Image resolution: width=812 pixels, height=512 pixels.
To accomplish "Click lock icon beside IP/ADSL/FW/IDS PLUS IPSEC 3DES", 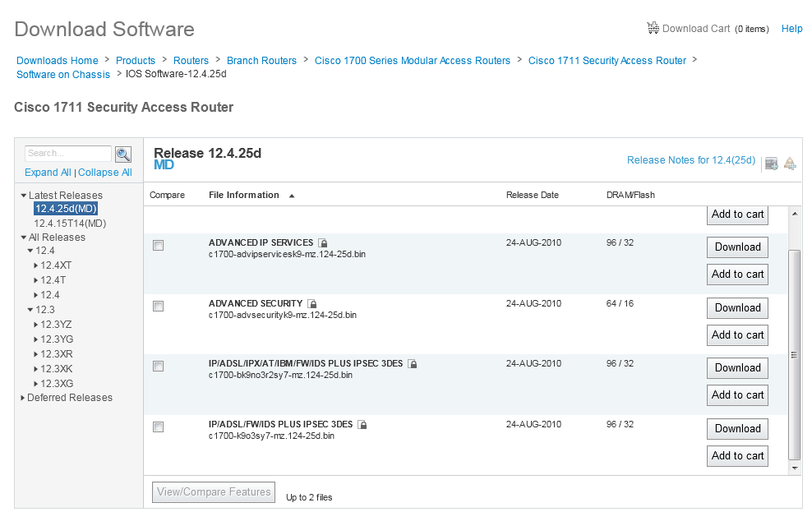I will [x=362, y=425].
